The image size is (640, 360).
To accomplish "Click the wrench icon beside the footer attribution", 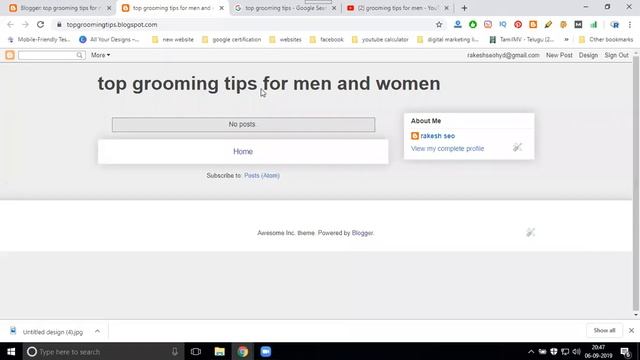I will point(530,232).
